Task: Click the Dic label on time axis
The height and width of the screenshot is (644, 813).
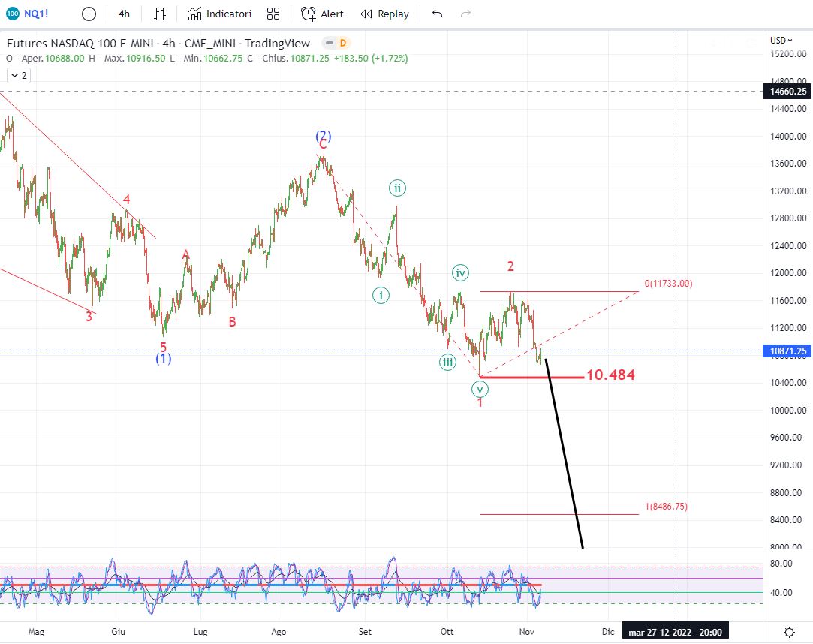Action: 608,632
